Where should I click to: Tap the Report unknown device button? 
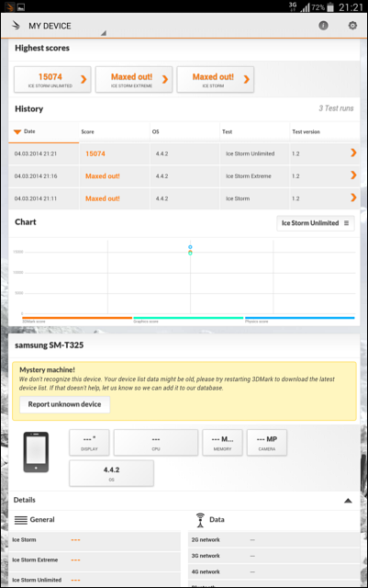point(64,404)
